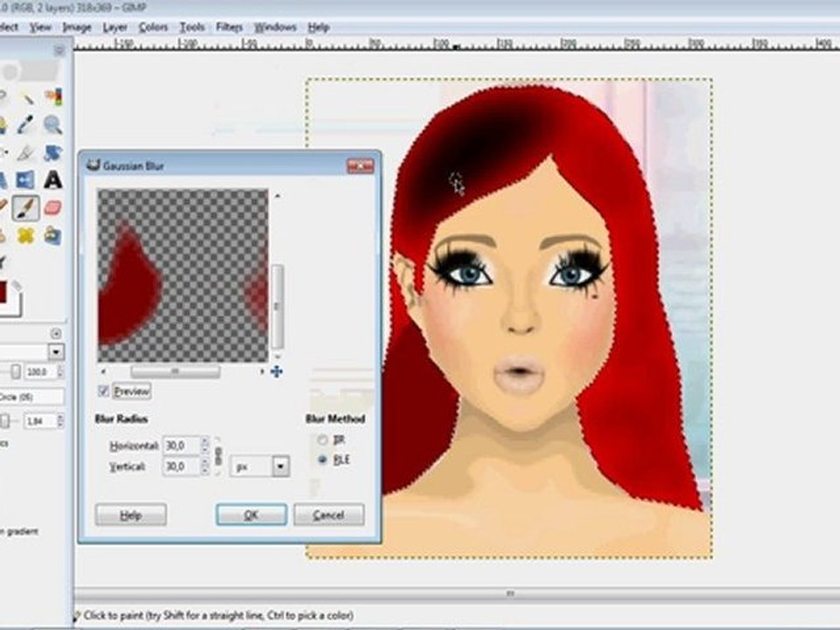The height and width of the screenshot is (630, 840).
Task: Choose the Crop knife tool
Action: (x=25, y=152)
